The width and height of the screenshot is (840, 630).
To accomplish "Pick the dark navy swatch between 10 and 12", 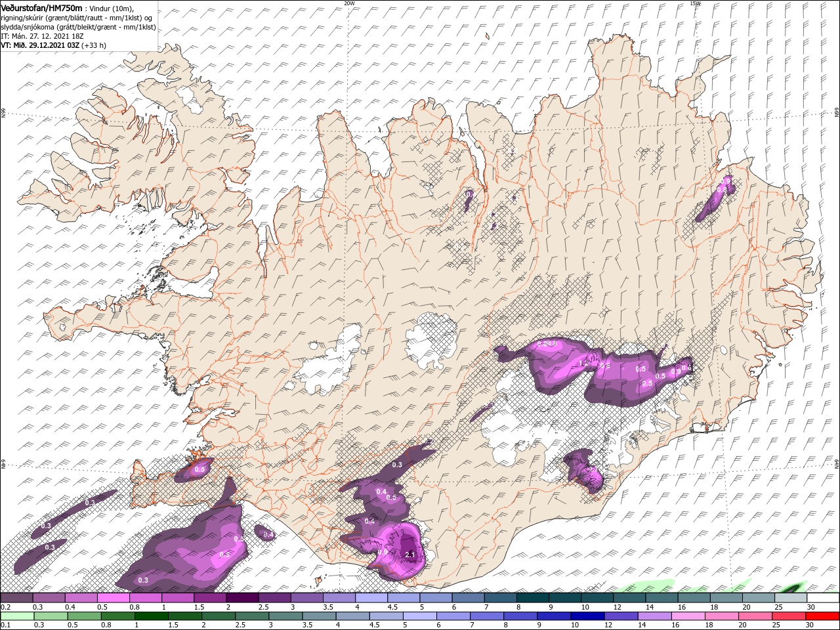I will (587, 616).
